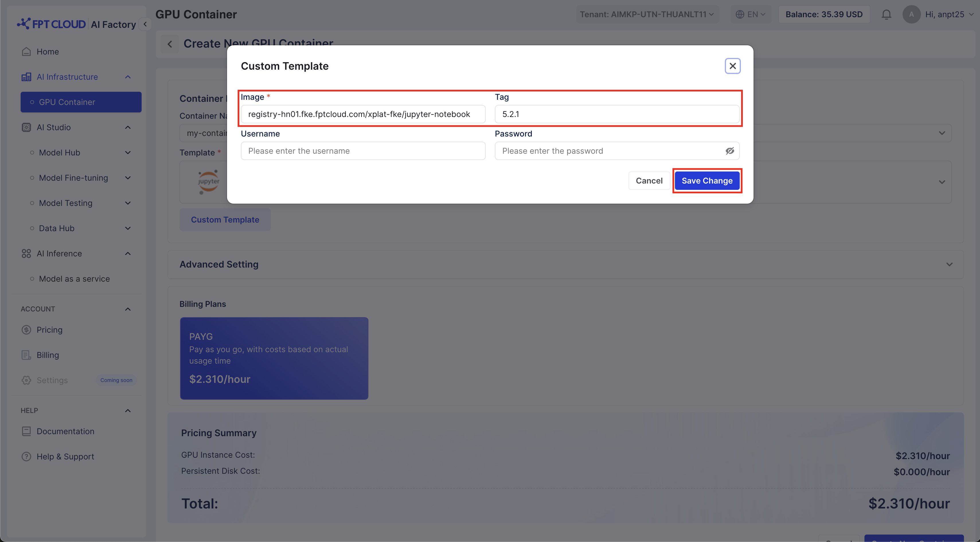The image size is (980, 542).
Task: Collapse the HELP section
Action: (128, 411)
